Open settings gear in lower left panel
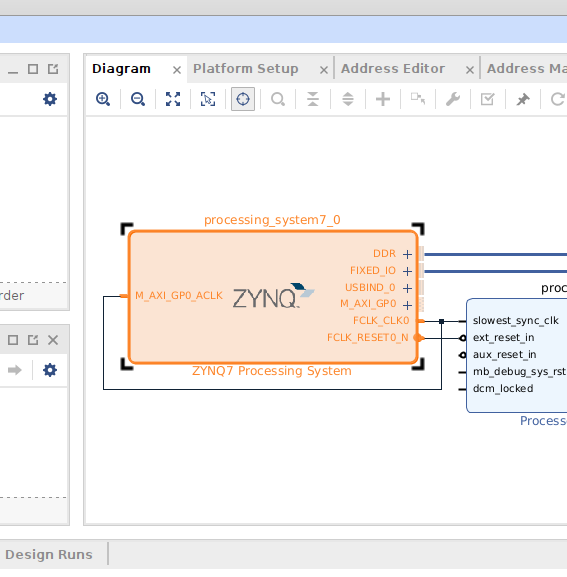Image resolution: width=567 pixels, height=577 pixels. point(50,370)
